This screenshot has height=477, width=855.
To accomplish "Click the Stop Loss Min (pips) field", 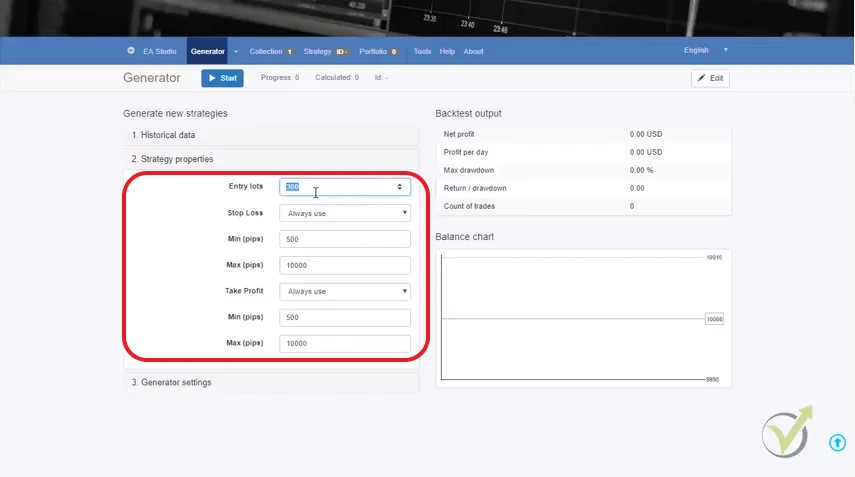I will click(x=345, y=239).
